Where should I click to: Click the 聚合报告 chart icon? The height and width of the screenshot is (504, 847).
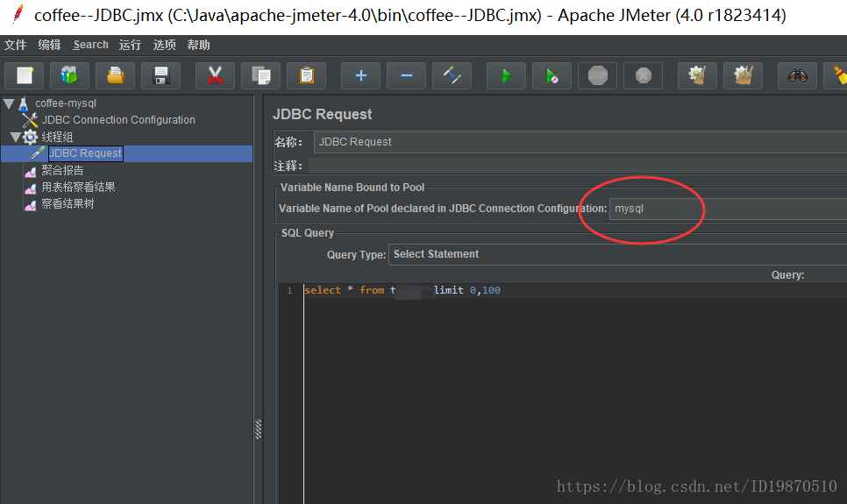30,171
